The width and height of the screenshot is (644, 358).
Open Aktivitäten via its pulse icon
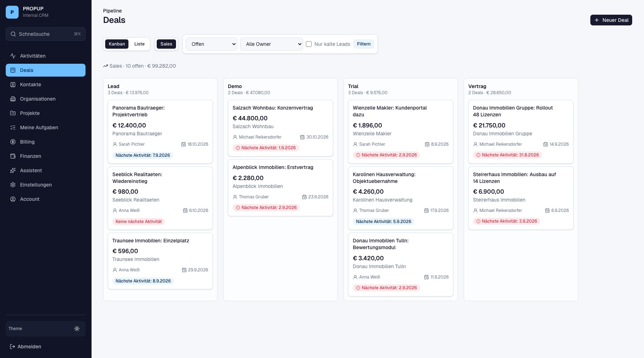13,56
